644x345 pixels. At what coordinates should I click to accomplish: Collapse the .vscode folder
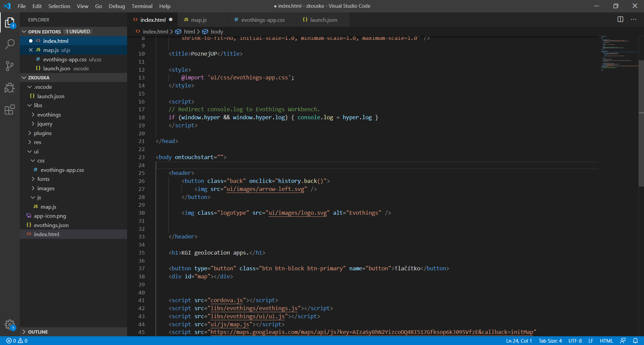tap(30, 87)
